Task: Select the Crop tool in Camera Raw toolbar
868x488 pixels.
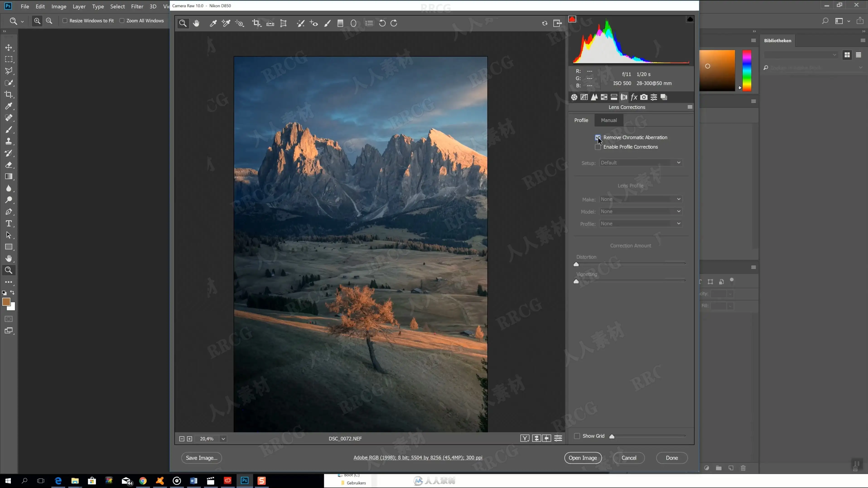Action: [256, 23]
